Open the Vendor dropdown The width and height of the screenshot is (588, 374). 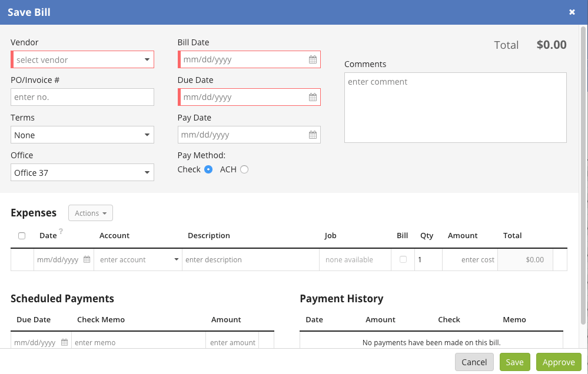point(82,59)
